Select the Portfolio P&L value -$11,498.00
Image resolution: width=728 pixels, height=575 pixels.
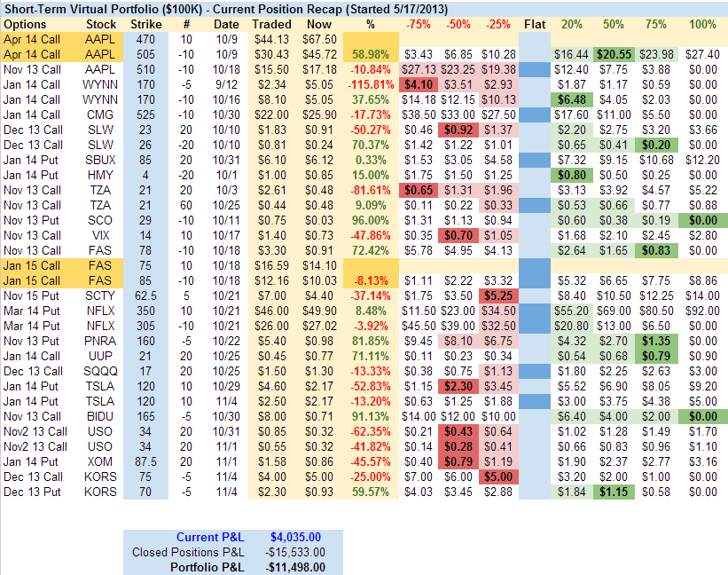coord(293,567)
